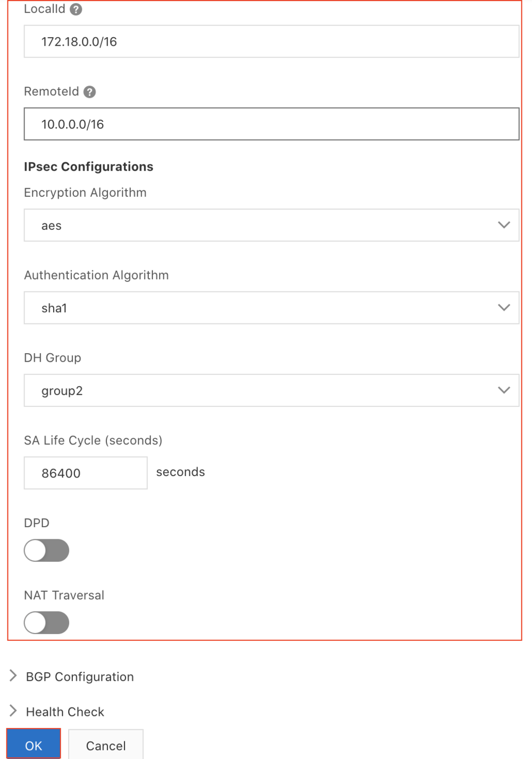This screenshot has width=532, height=759.
Task: Click into the RemoteId text field
Action: [x=271, y=124]
